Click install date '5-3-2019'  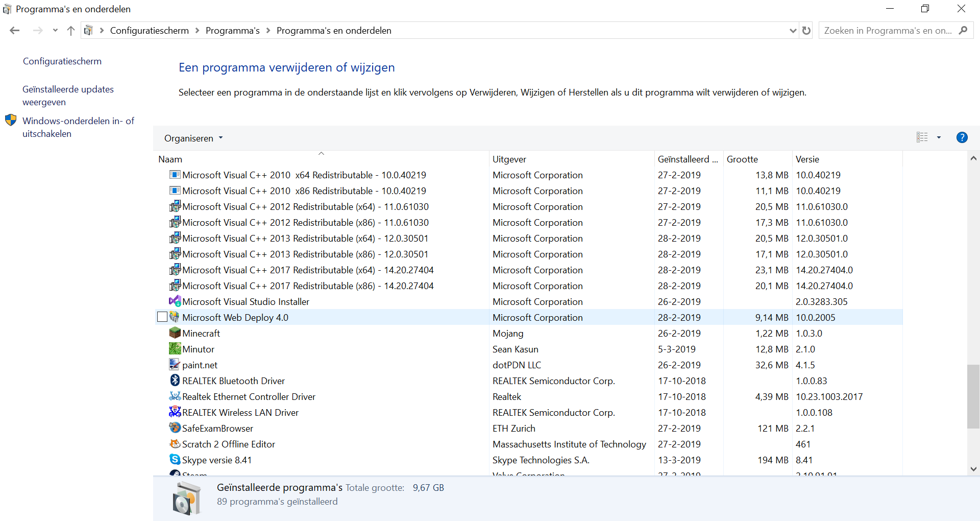(676, 349)
